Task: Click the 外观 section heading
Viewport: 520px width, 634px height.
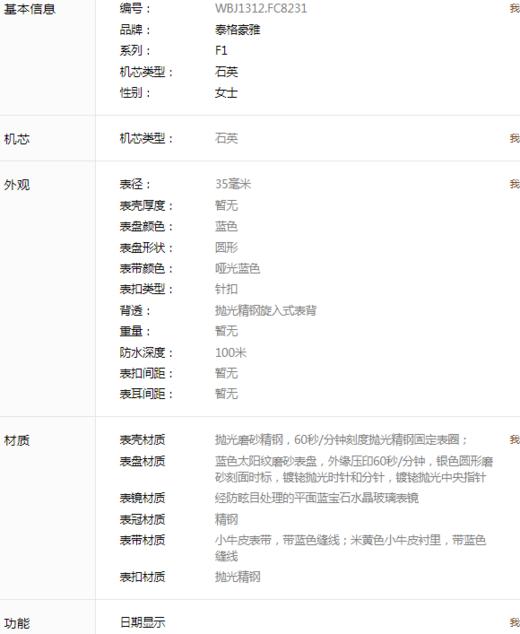Action: pyautogui.click(x=17, y=185)
